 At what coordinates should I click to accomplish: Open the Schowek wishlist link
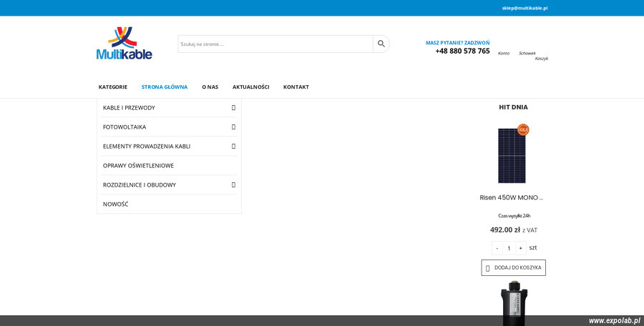(x=527, y=54)
